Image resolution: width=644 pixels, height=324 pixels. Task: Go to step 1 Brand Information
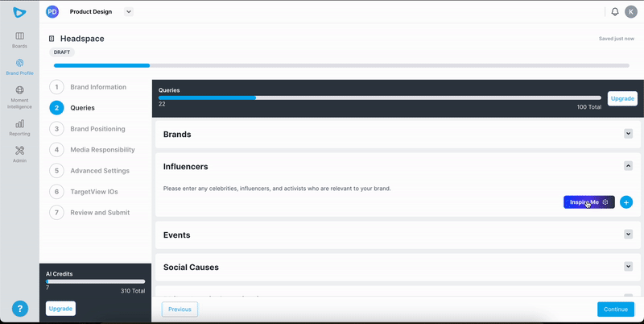[x=88, y=87]
